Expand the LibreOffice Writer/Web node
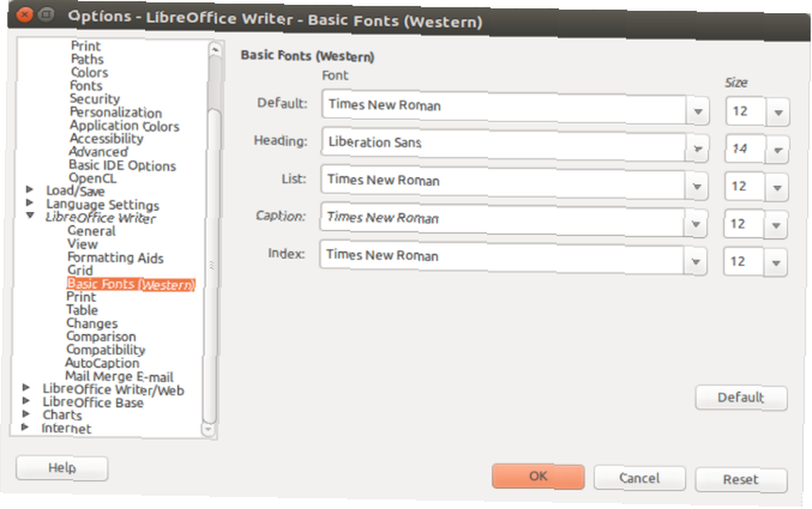 point(27,387)
